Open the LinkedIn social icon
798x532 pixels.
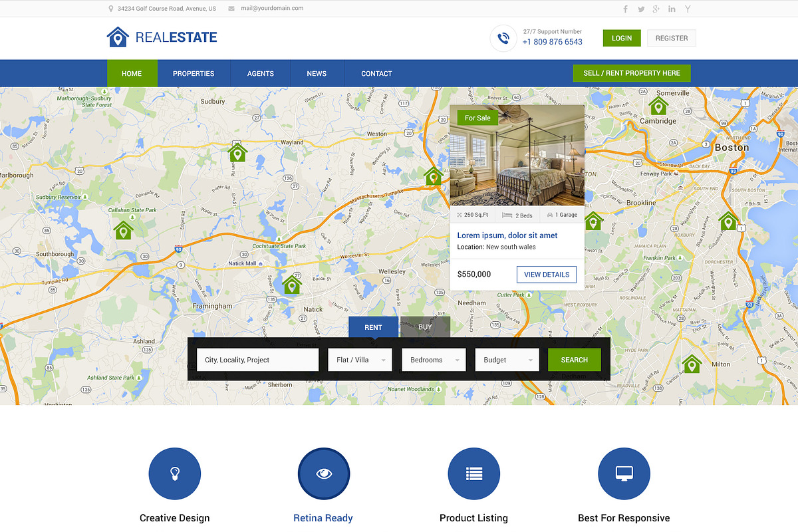pos(672,9)
